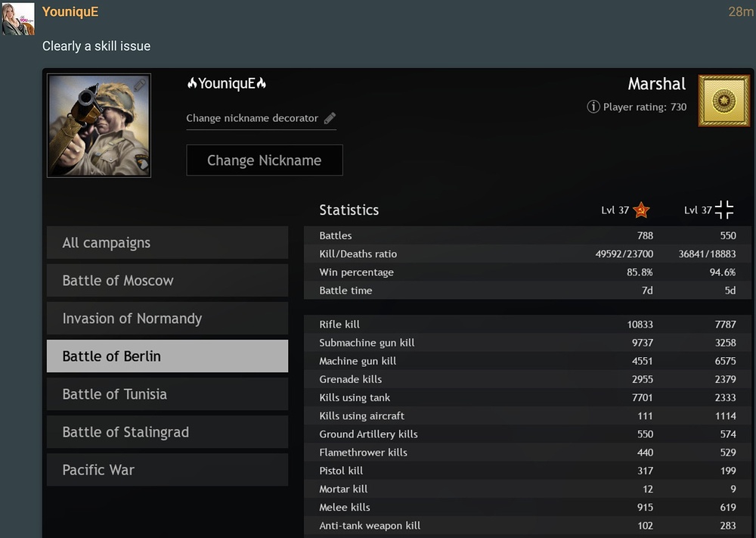This screenshot has width=756, height=538.
Task: Click the pencil beside Change nickname decorator
Action: (330, 118)
